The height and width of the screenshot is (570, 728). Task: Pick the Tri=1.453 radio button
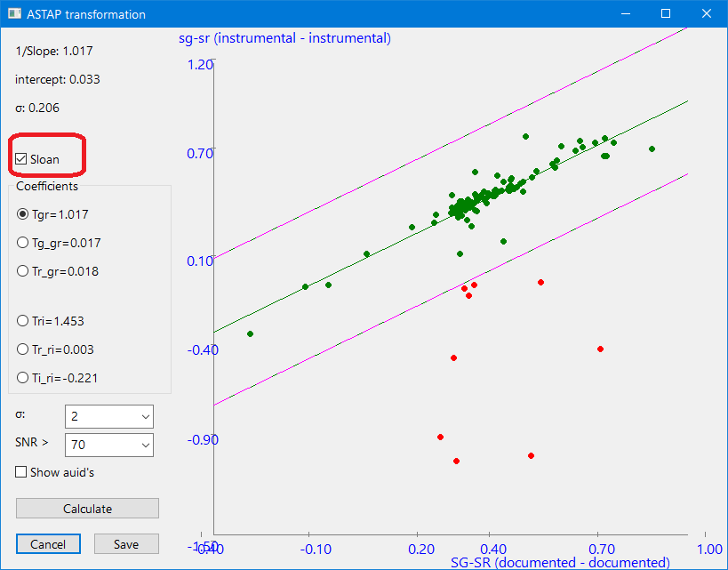(x=23, y=321)
